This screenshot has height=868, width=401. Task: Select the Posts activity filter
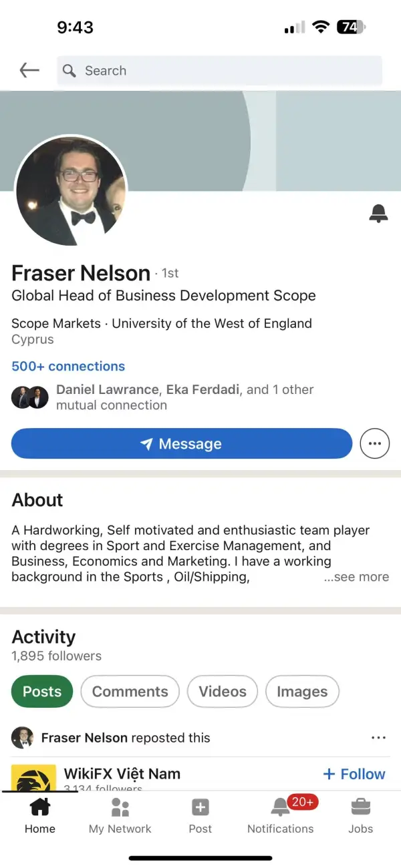(x=42, y=692)
